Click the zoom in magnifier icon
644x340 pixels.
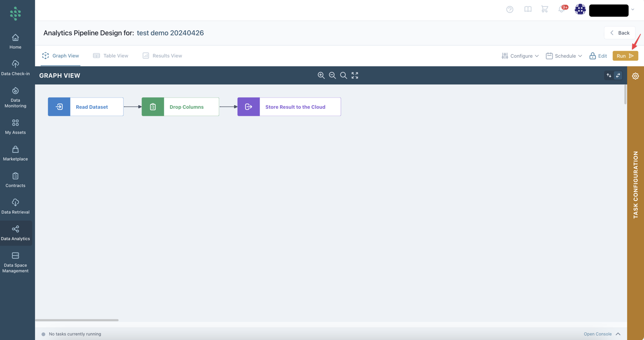(x=321, y=75)
